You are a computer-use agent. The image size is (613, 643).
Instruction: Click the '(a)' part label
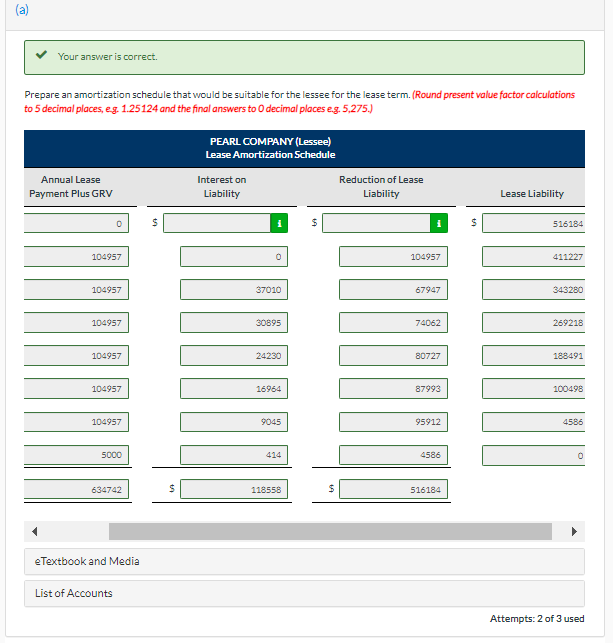click(22, 9)
